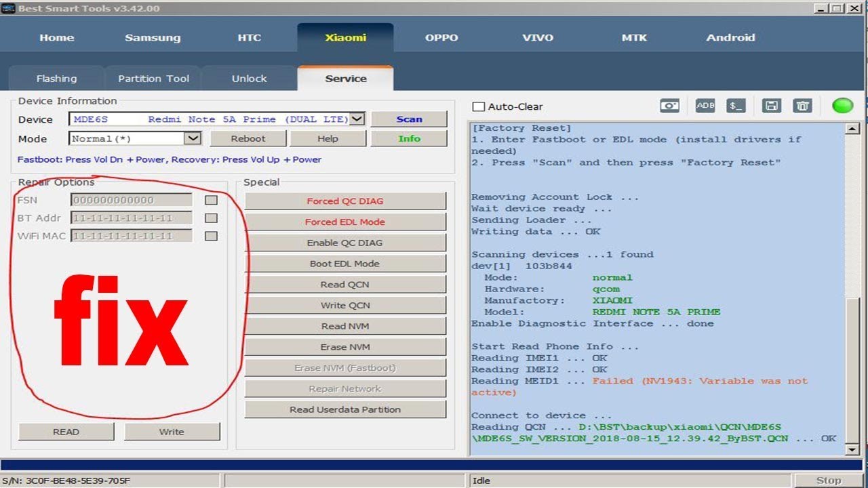Click the Erase NVM button
This screenshot has height=488, width=868.
[345, 347]
